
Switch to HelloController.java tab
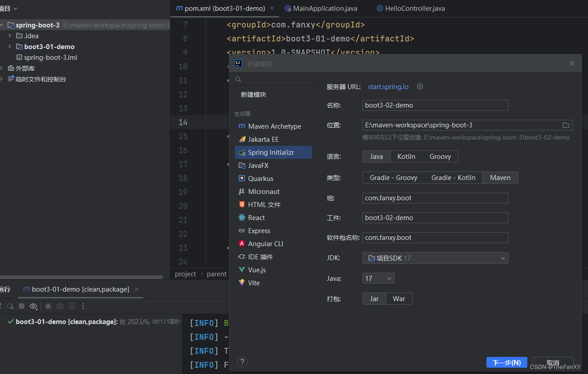pos(410,9)
